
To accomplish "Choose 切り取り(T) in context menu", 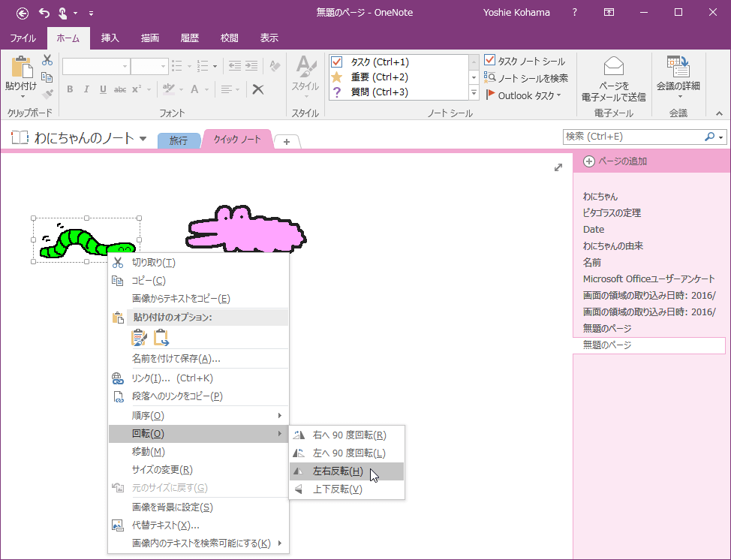I will pyautogui.click(x=198, y=263).
